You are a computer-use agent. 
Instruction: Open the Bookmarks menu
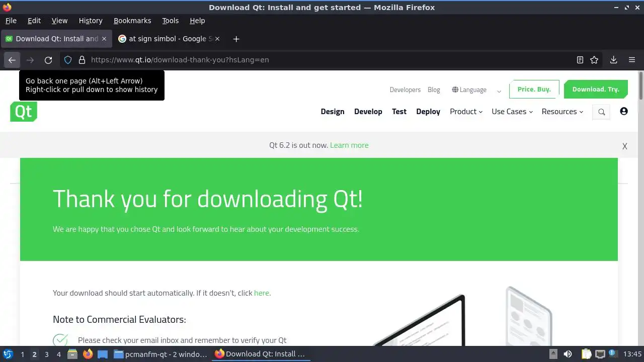click(x=132, y=21)
